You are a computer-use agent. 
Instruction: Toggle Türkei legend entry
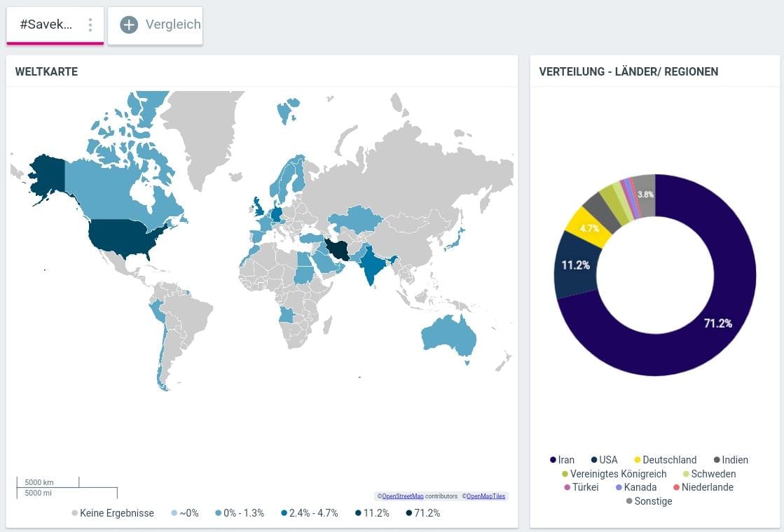click(x=581, y=487)
